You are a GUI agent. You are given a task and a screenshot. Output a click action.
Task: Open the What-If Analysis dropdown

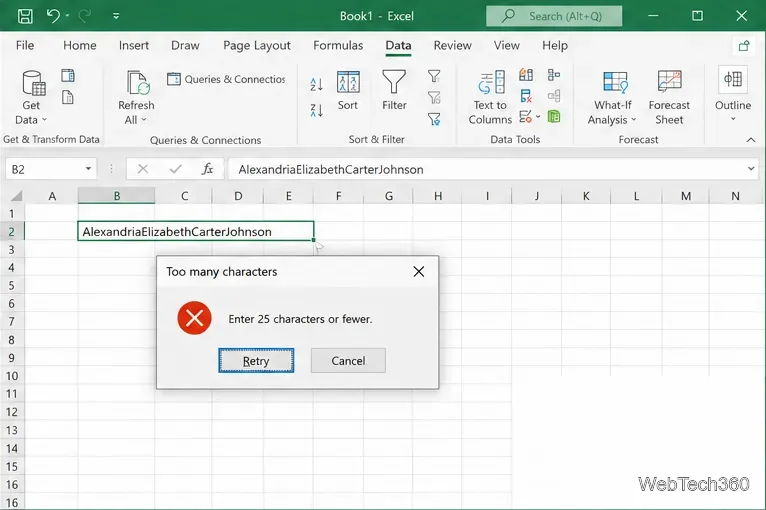tap(613, 98)
